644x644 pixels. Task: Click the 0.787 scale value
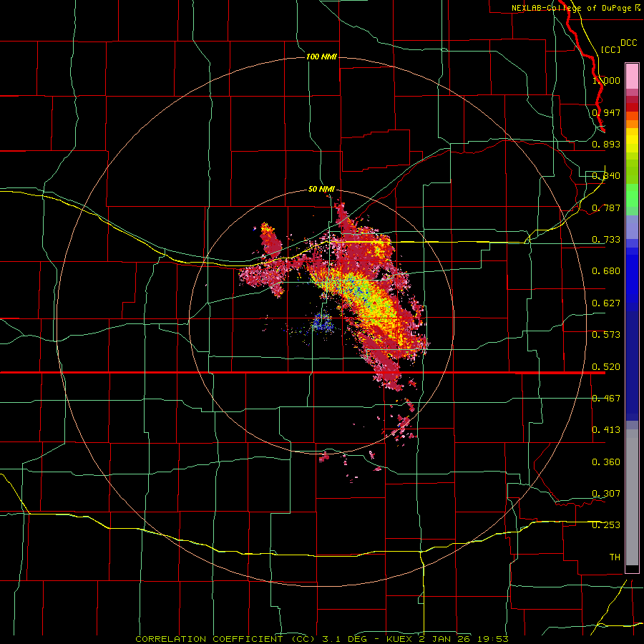(606, 208)
